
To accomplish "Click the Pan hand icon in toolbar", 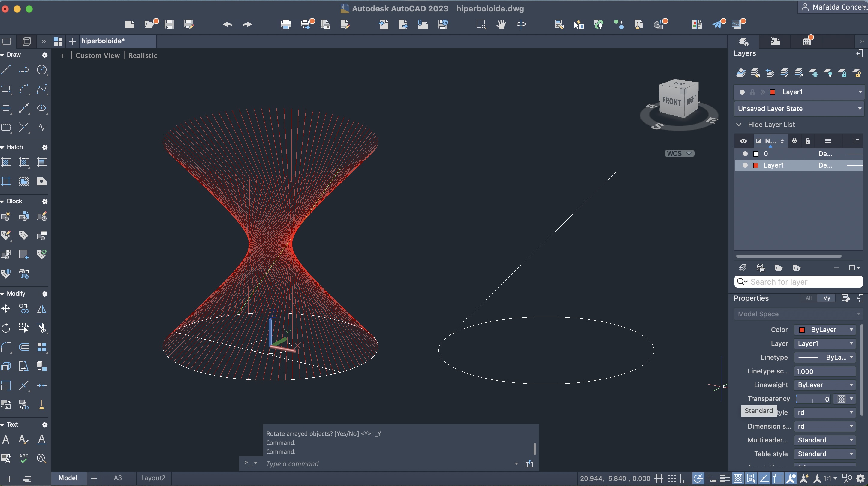I will coord(501,24).
